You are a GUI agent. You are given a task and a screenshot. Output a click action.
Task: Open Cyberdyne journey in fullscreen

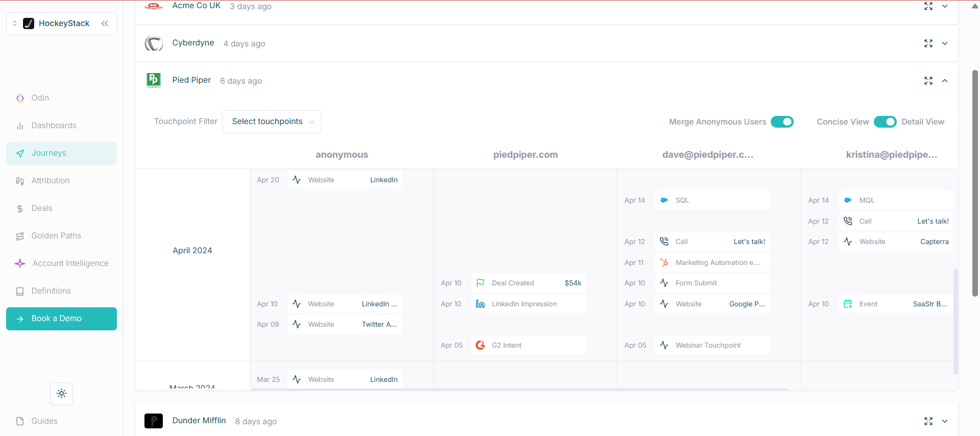928,43
